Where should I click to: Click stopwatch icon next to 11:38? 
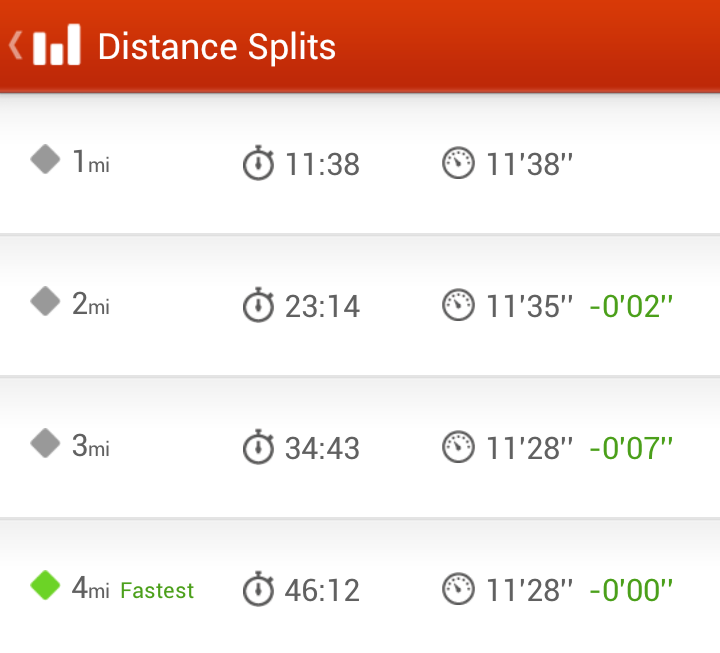click(x=259, y=163)
